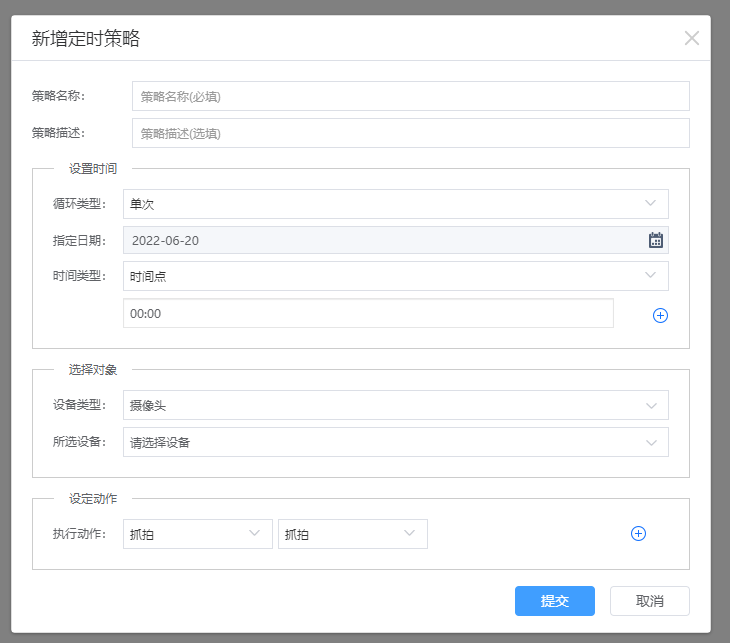Focus the 策略描述 input field
Viewport: 730px width, 643px height.
coord(411,133)
